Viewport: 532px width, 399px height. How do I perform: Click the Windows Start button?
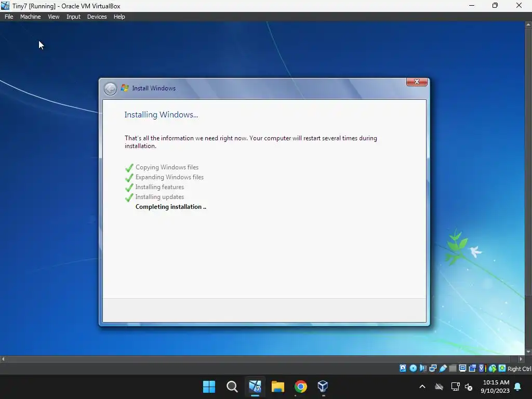coord(209,387)
